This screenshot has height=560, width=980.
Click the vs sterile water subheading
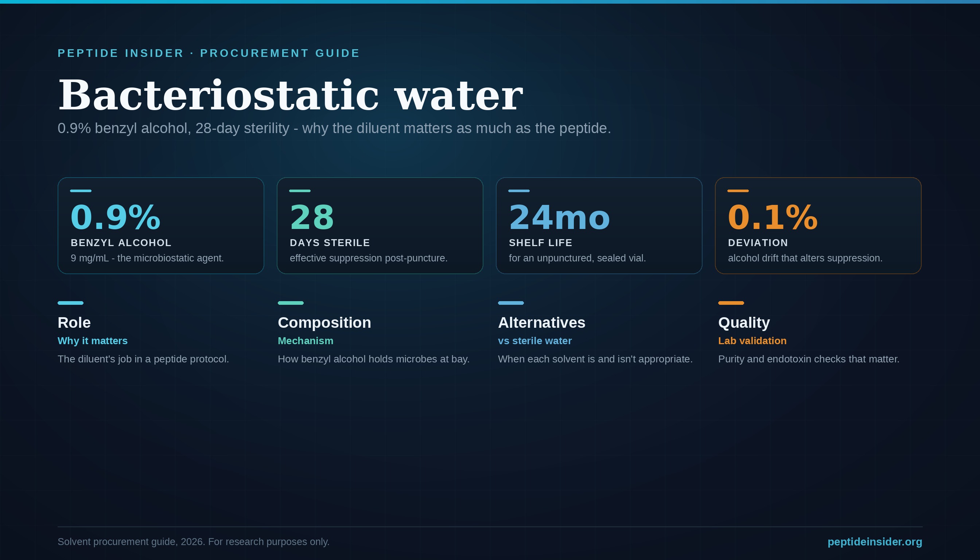tap(534, 341)
